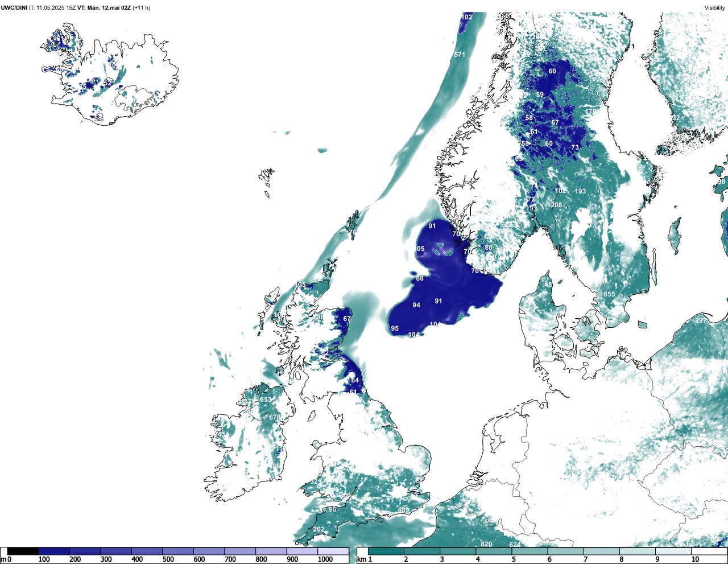728x564 pixels.
Task: Click the 678 value over Ireland
Action: [275, 417]
